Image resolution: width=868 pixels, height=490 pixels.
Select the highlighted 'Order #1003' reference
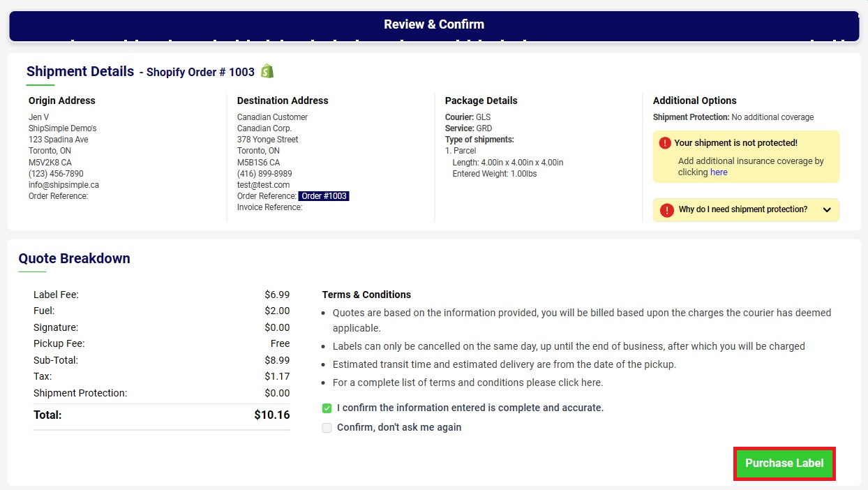click(324, 196)
